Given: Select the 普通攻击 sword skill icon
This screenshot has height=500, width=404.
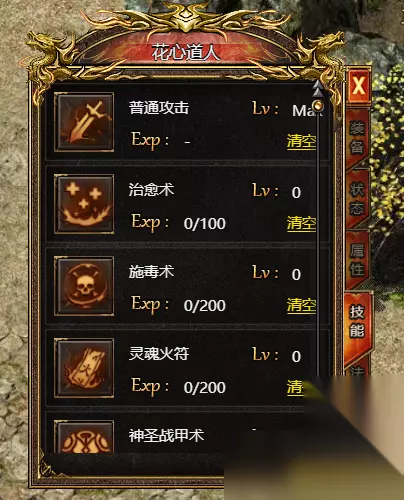Looking at the screenshot, I should tap(84, 122).
